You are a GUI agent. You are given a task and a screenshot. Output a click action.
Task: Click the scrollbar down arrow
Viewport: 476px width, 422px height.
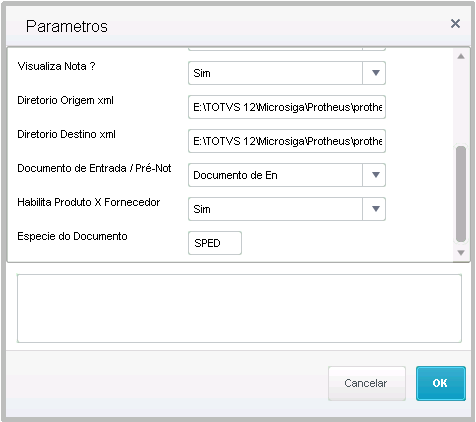point(461,253)
